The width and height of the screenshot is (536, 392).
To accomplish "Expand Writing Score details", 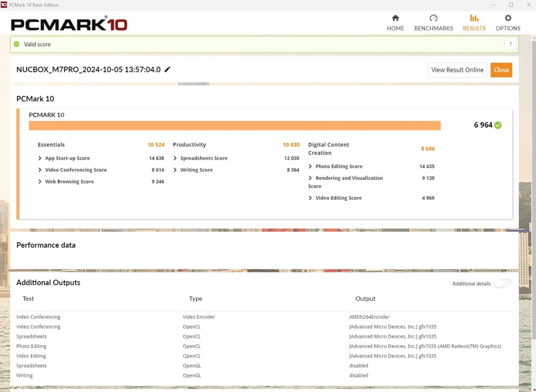I will pos(175,170).
